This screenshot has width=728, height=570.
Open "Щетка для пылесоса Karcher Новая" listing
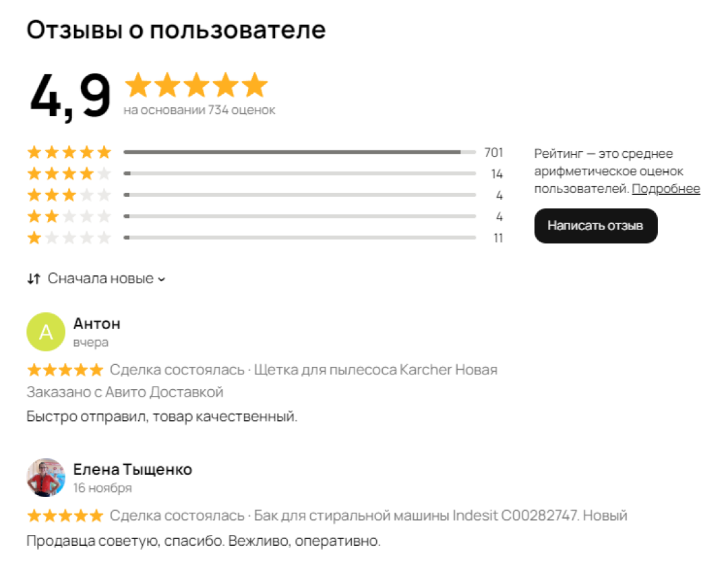click(x=375, y=370)
